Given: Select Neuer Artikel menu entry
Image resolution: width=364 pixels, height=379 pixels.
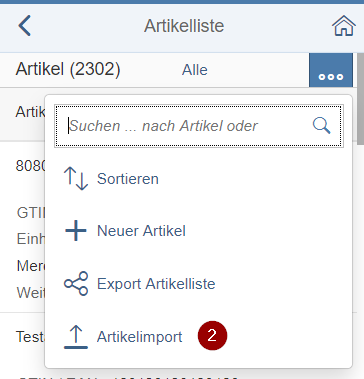Looking at the screenshot, I should tap(141, 231).
